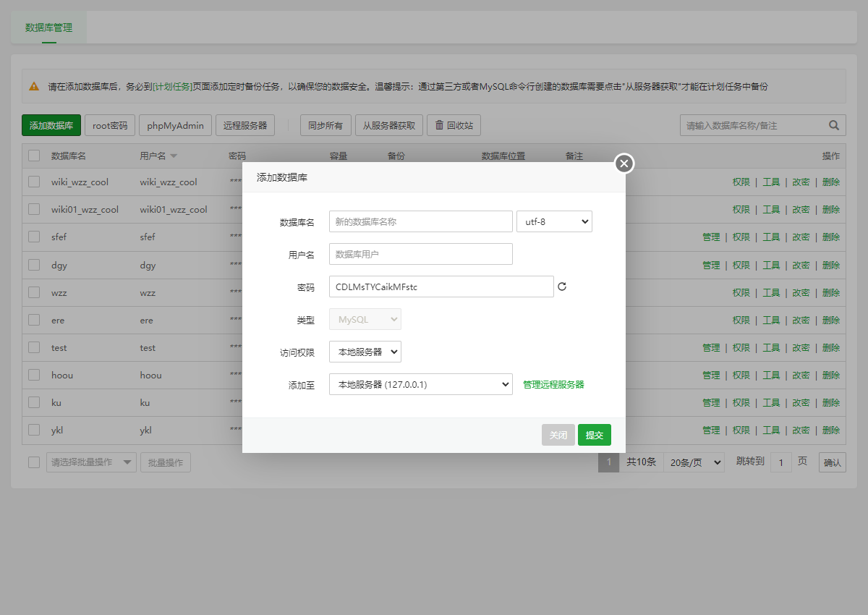Viewport: 868px width, 615px height.
Task: Check the test database checkbox
Action: [33, 347]
